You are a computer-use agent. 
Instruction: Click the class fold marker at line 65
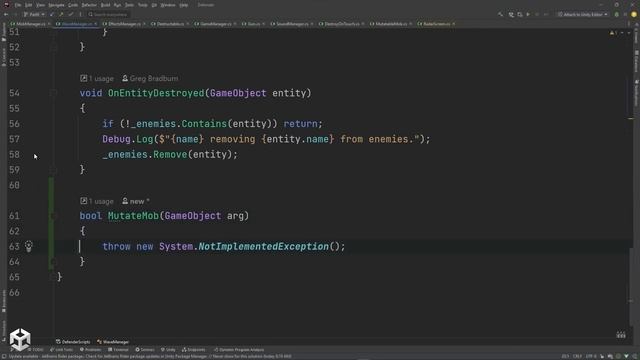(53, 277)
